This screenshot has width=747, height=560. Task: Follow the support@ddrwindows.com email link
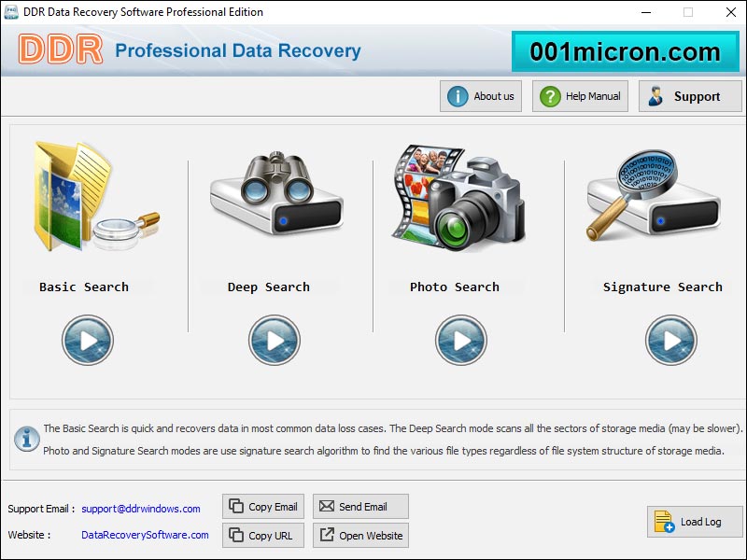(141, 509)
